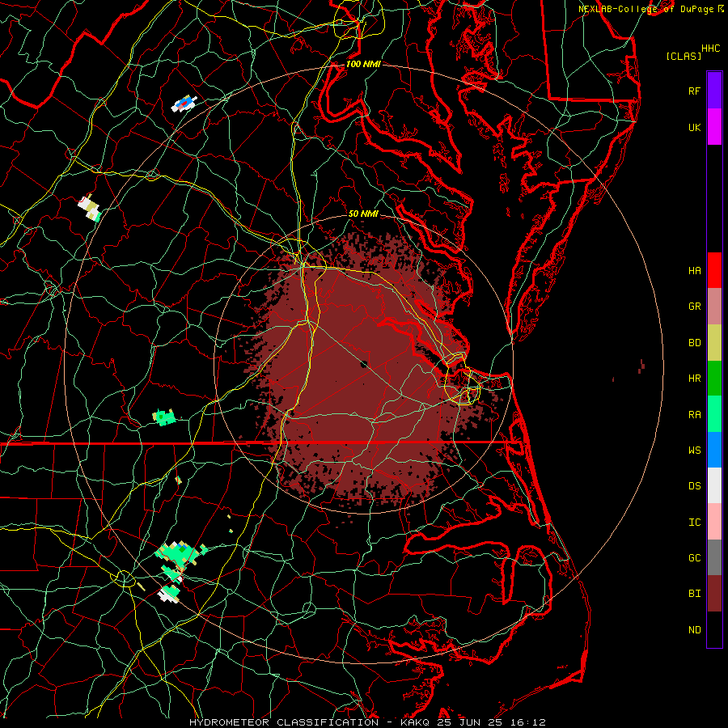
Task: Click the GC gray legend swatch
Action: pos(714,557)
